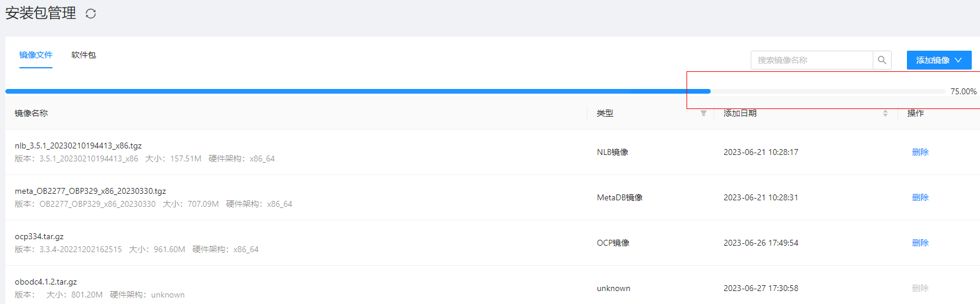Click the search magnifier icon
This screenshot has width=980, height=304.
882,60
